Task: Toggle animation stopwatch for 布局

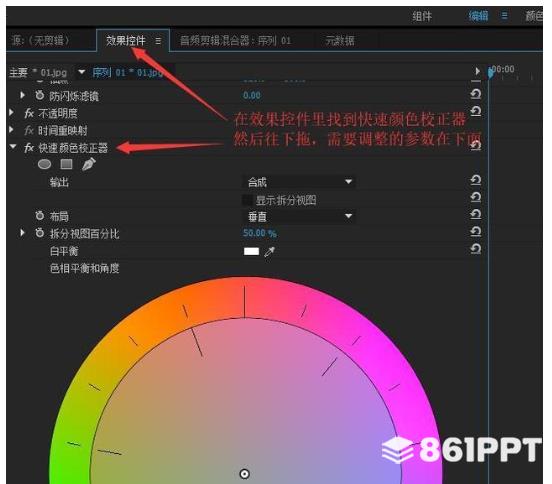Action: click(x=40, y=215)
